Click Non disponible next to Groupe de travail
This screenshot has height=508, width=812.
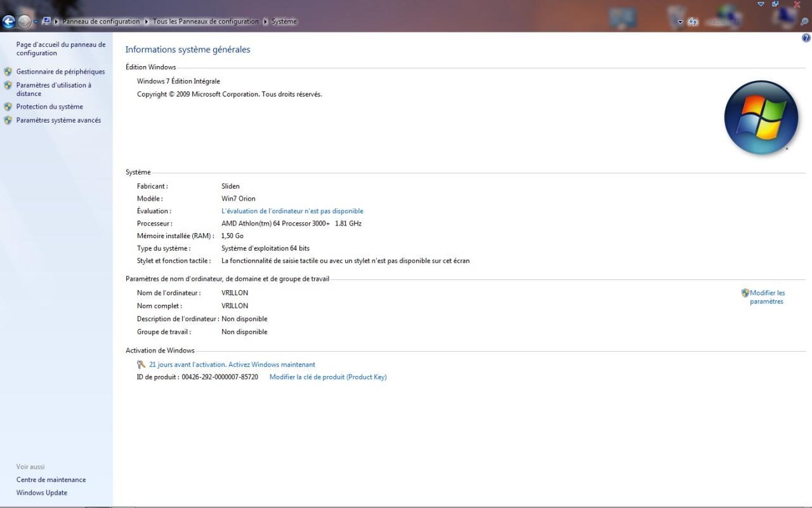pyautogui.click(x=244, y=331)
